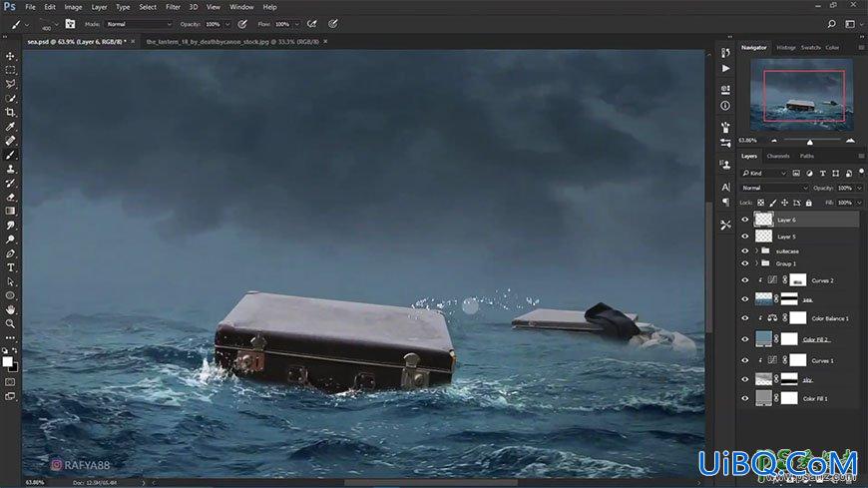The image size is (868, 488).
Task: Select the Brush tool in toolbar
Action: tap(11, 155)
